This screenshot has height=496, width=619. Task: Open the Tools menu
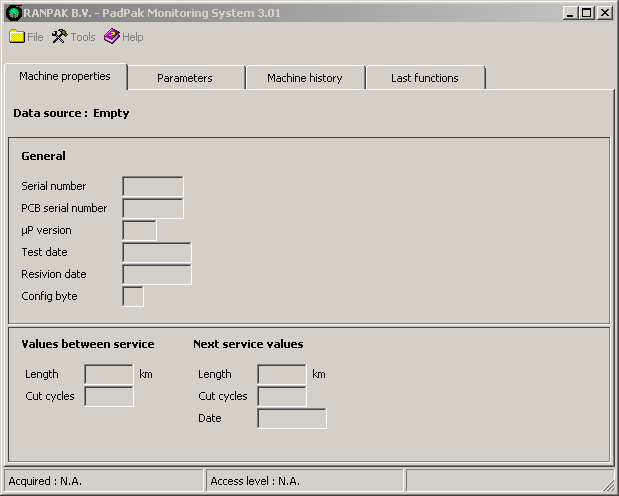point(73,37)
